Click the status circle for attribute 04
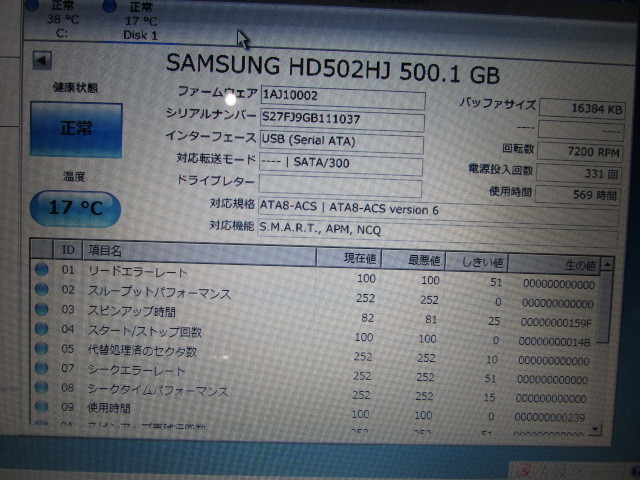Screen dimensions: 640x480 (42, 329)
